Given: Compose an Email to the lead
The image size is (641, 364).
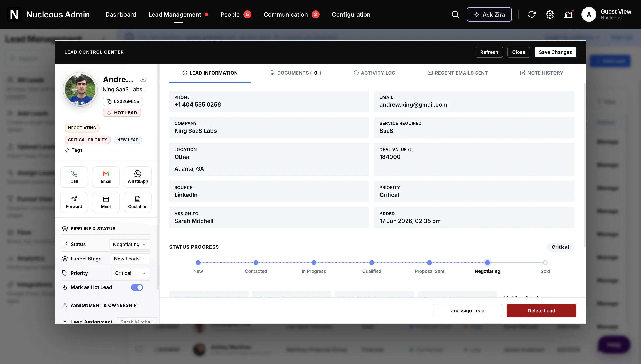Looking at the screenshot, I should [106, 177].
